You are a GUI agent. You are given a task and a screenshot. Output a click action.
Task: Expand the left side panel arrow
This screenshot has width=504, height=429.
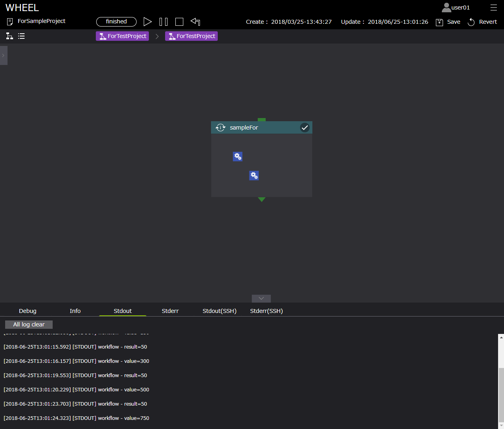(x=3, y=55)
